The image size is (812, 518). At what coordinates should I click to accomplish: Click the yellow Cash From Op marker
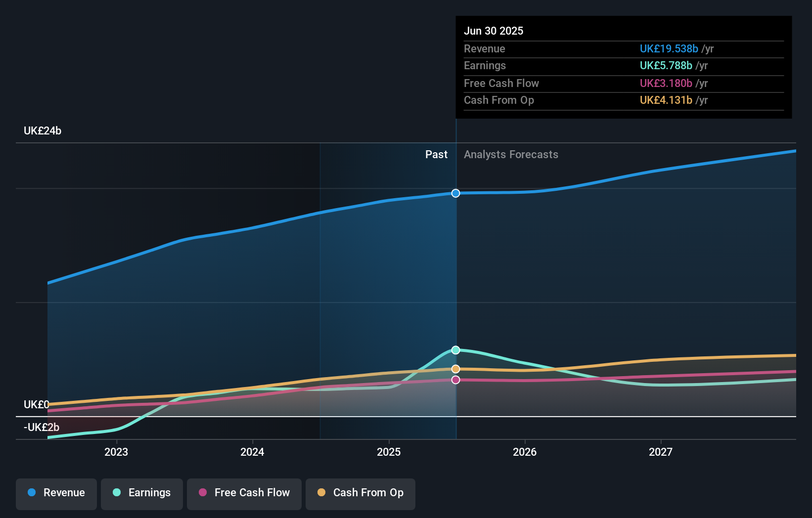pos(455,368)
